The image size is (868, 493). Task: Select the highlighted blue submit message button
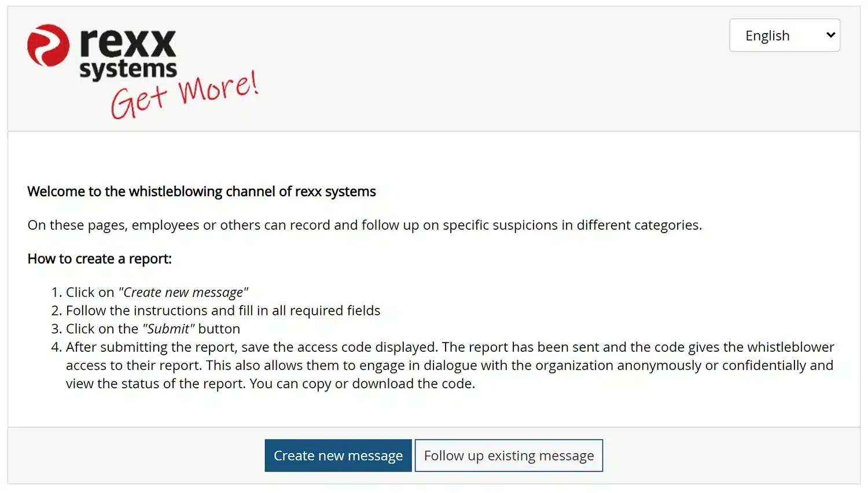click(338, 455)
